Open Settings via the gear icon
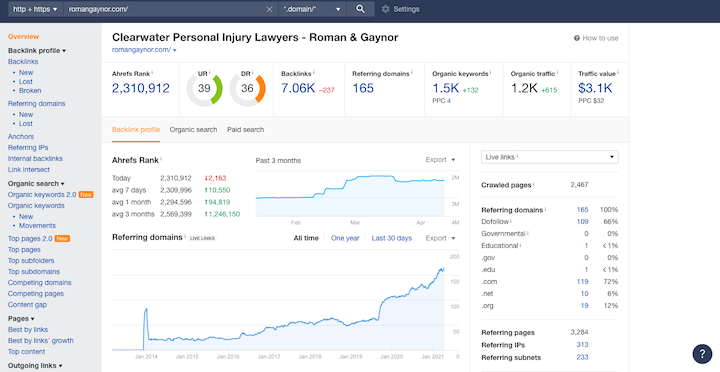Viewport: 720px width, 372px height. 385,9
